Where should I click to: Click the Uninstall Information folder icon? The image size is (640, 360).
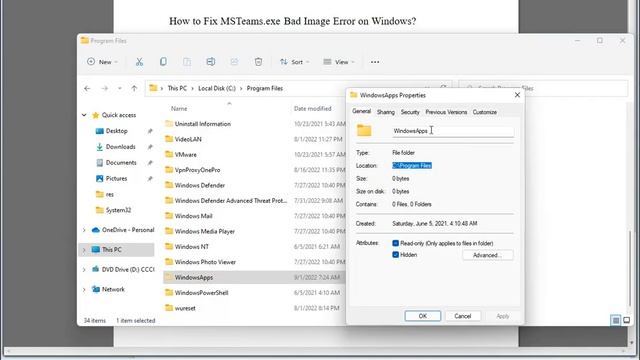pos(169,124)
